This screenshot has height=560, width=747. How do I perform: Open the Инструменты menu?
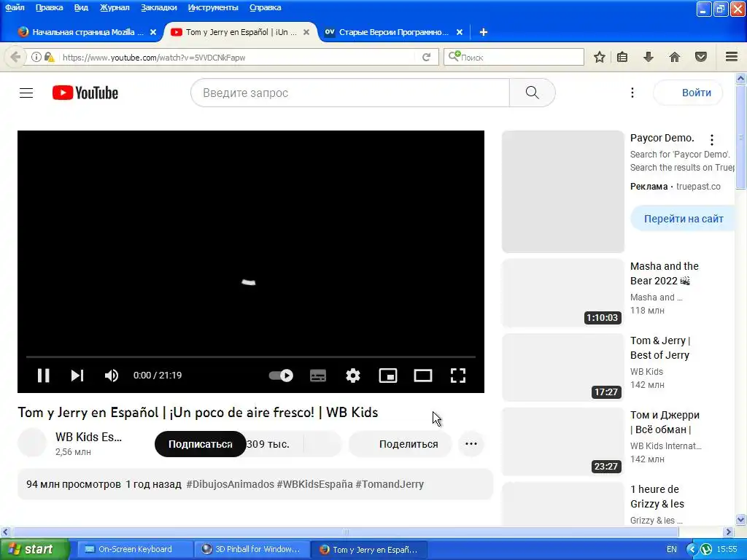coord(213,7)
